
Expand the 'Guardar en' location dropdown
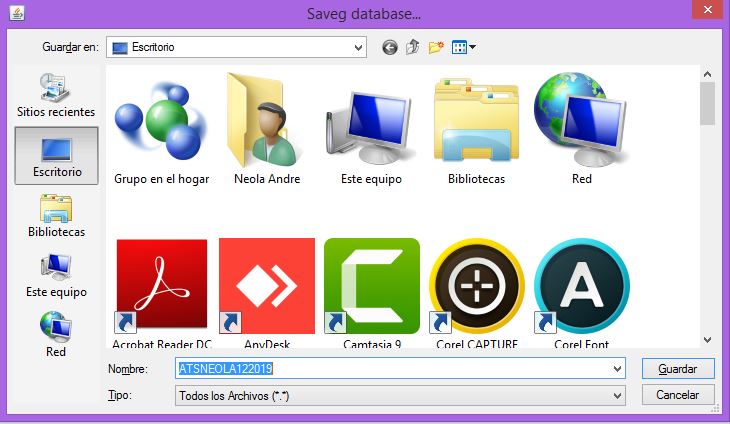(358, 47)
